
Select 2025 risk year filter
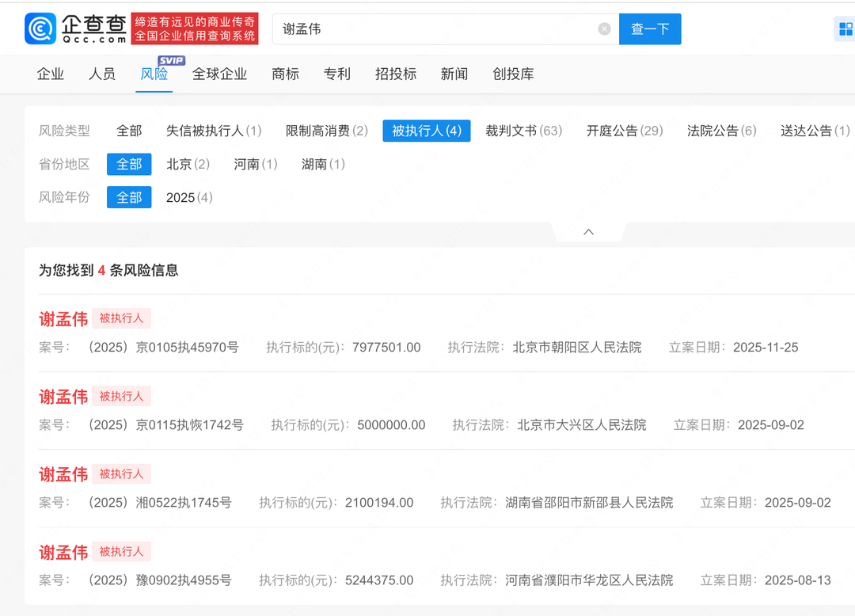[189, 197]
